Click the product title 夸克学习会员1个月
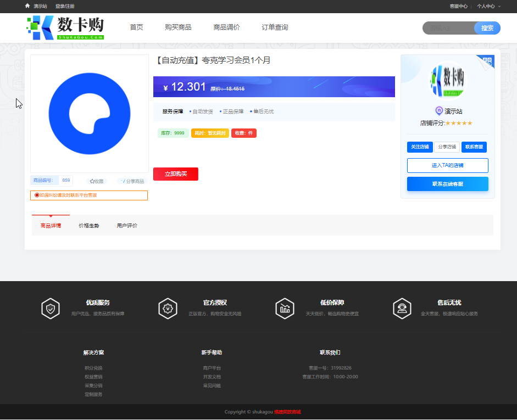This screenshot has height=420, width=517. click(x=212, y=60)
